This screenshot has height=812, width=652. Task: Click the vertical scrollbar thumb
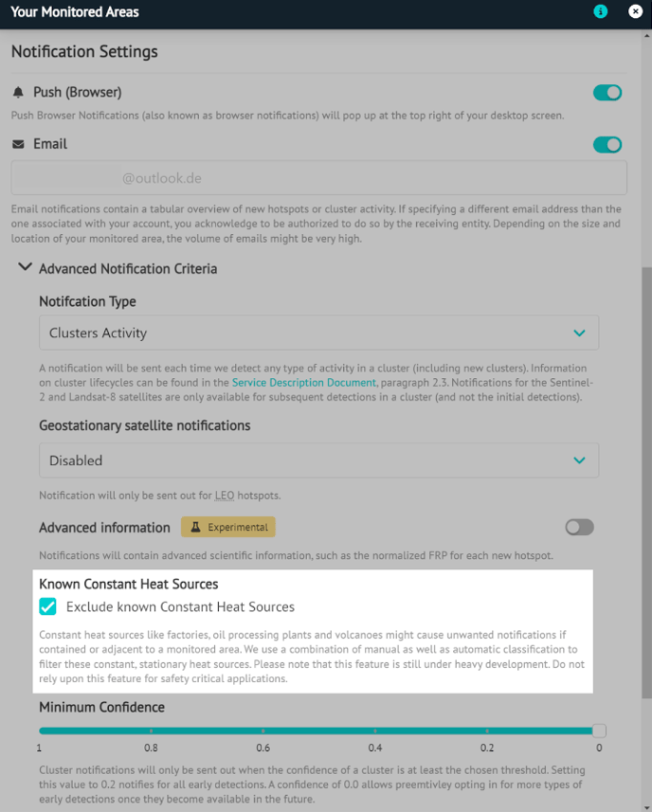pyautogui.click(x=647, y=481)
